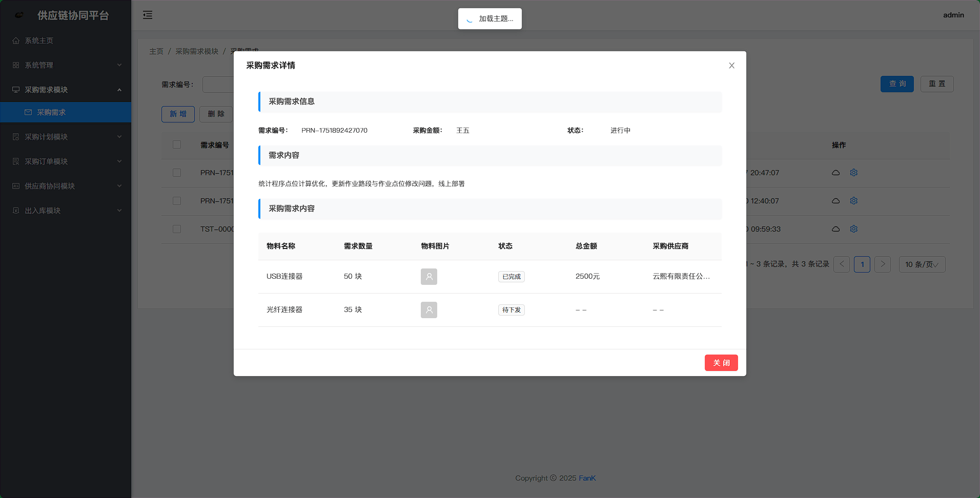Click the platform logo icon in sidebar

pos(19,15)
